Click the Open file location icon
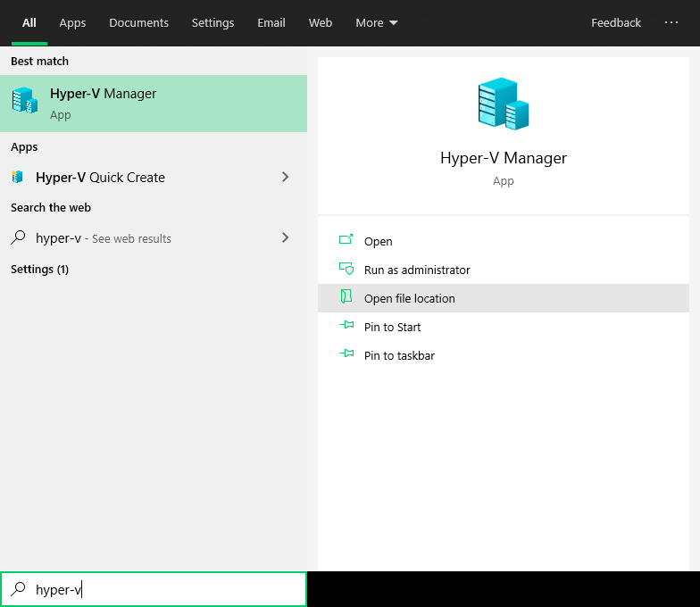 click(x=346, y=298)
